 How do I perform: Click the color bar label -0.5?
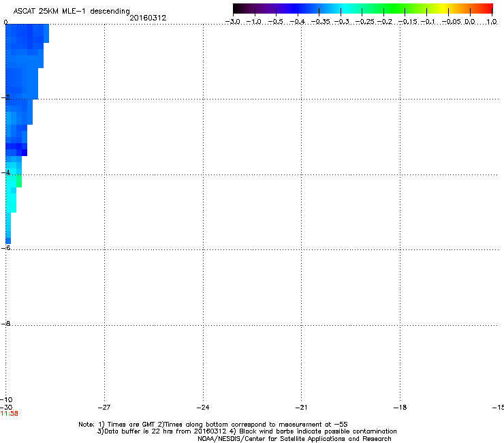click(276, 22)
